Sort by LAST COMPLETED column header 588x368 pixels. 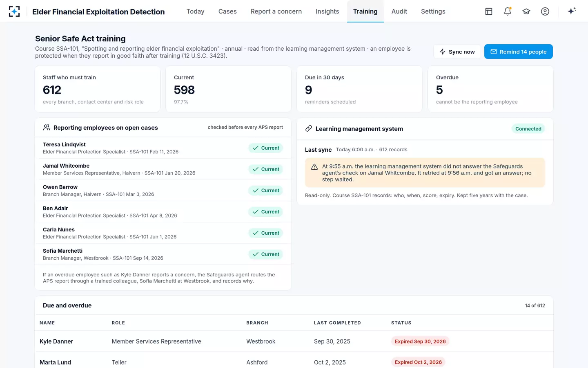pos(337,323)
